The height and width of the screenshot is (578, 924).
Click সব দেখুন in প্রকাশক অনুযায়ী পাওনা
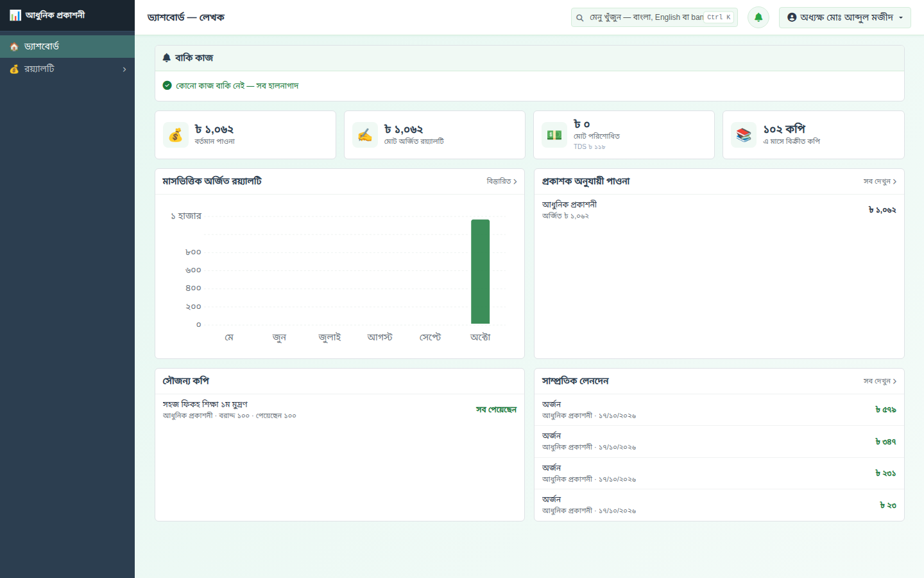880,182
